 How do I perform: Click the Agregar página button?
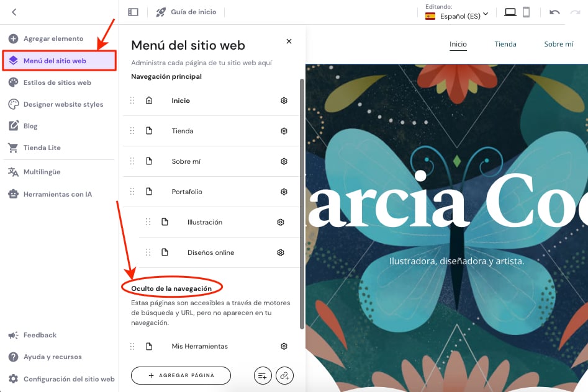coord(181,375)
